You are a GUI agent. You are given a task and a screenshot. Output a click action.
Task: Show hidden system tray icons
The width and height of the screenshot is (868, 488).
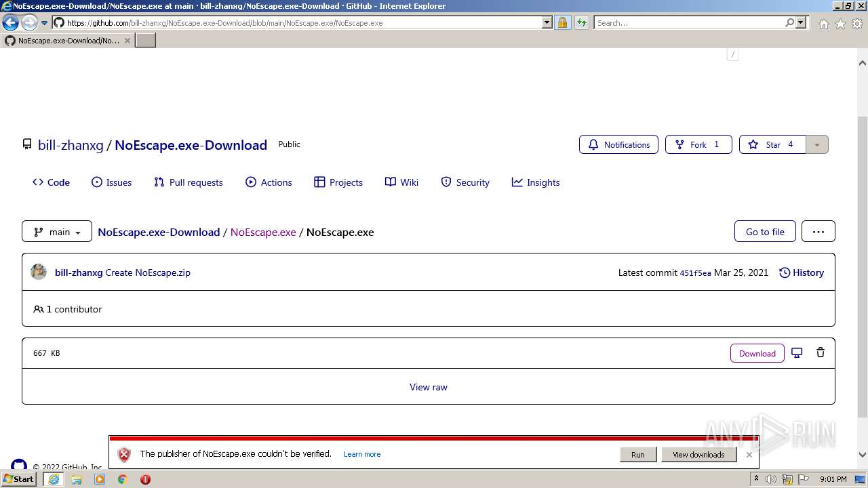point(756,479)
